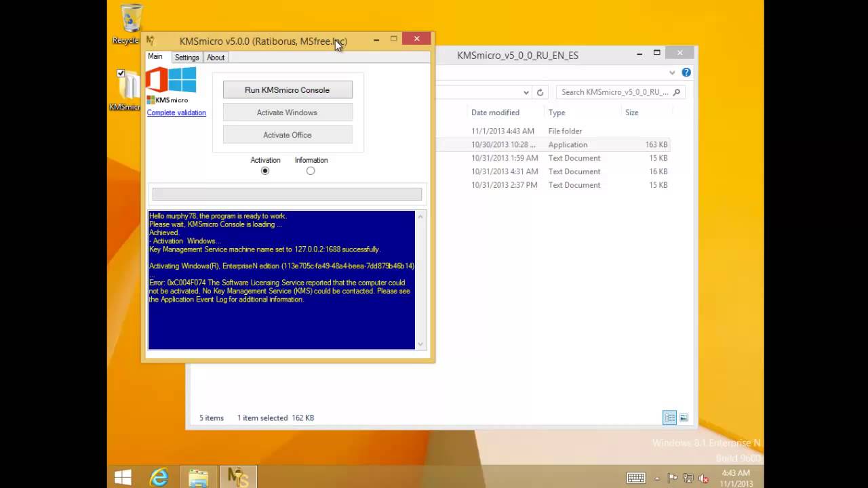
Task: Click the 'Hello murphy78' log line
Action: (x=218, y=216)
